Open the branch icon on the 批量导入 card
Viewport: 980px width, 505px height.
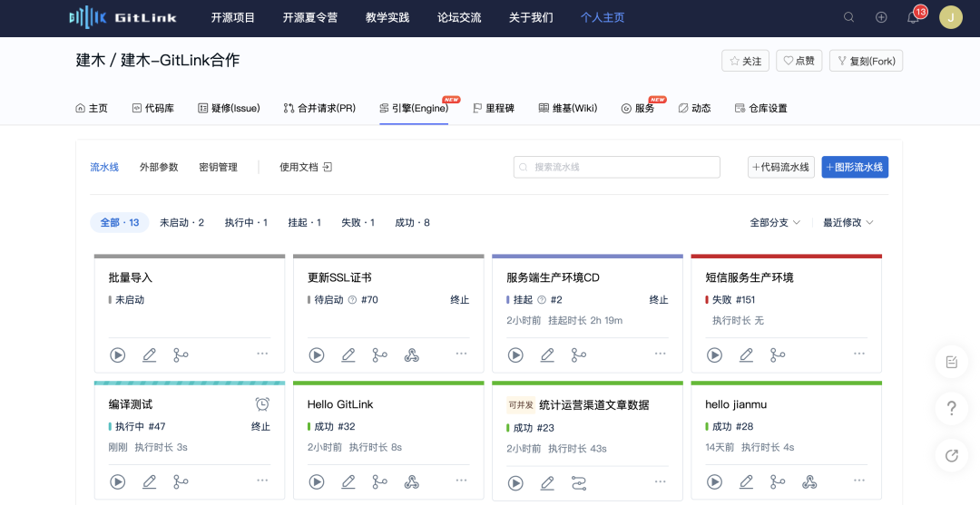point(181,355)
